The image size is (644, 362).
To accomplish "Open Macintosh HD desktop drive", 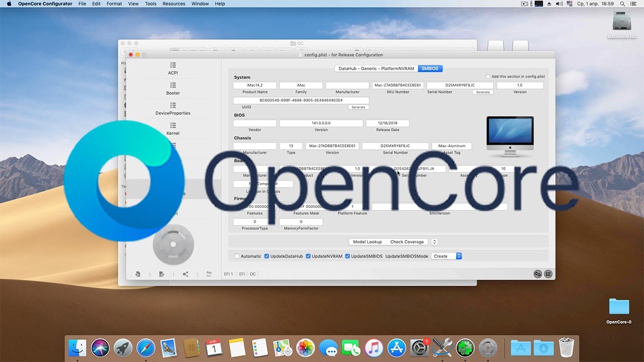I will (x=622, y=24).
